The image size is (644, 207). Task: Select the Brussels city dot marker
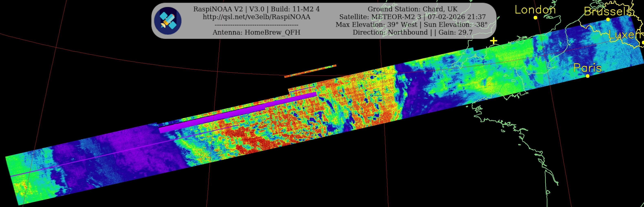pyautogui.click(x=608, y=20)
